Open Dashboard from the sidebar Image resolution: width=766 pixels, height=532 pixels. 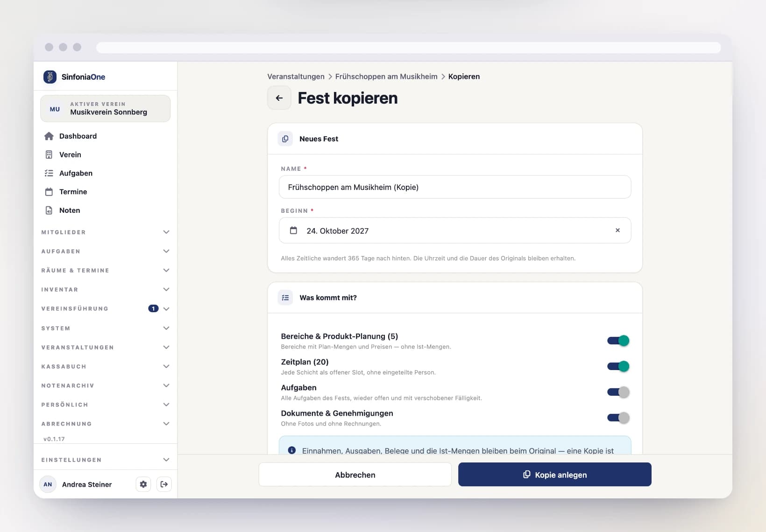coord(106,136)
